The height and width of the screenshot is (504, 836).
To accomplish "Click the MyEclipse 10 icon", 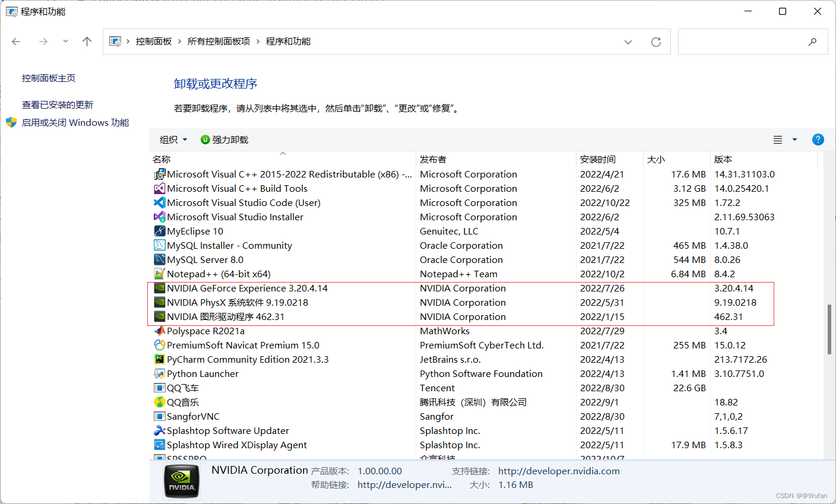I will pos(159,232).
